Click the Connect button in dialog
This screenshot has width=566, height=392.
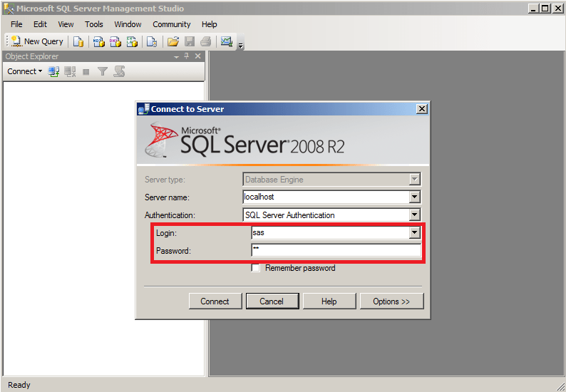pos(215,301)
